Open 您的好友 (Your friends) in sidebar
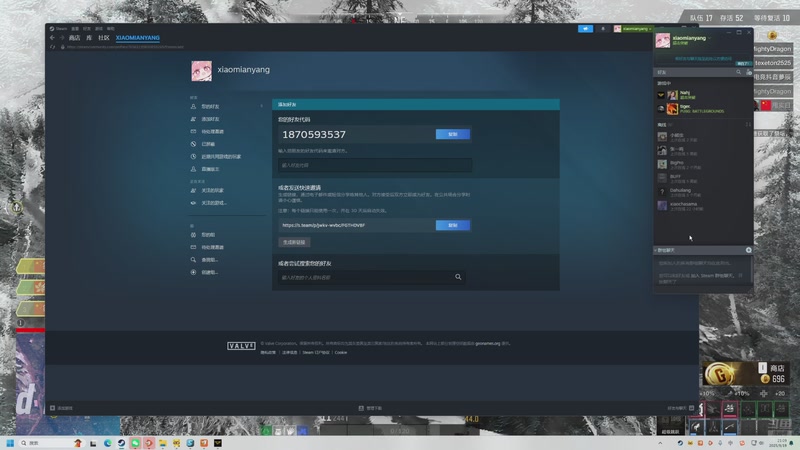Viewport: 800px width, 450px height. point(210,107)
